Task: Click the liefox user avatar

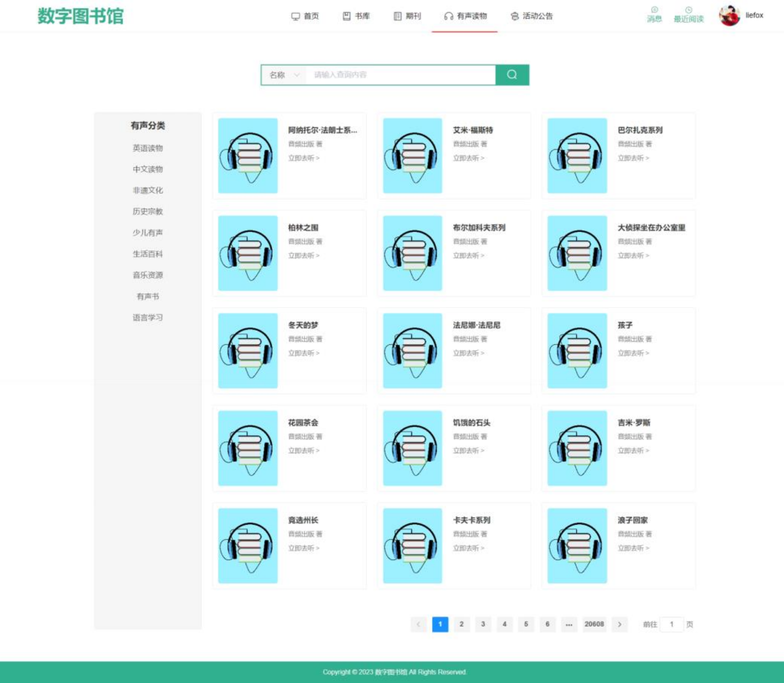Action: 729,15
